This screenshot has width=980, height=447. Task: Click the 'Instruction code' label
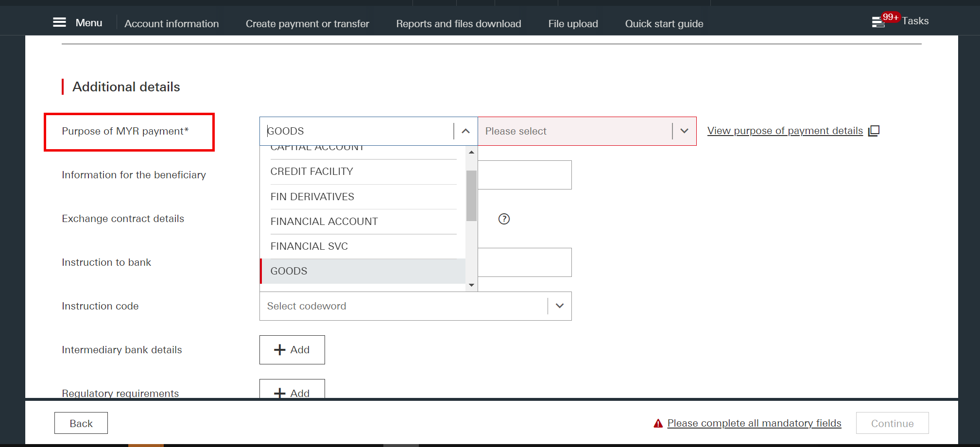point(100,306)
